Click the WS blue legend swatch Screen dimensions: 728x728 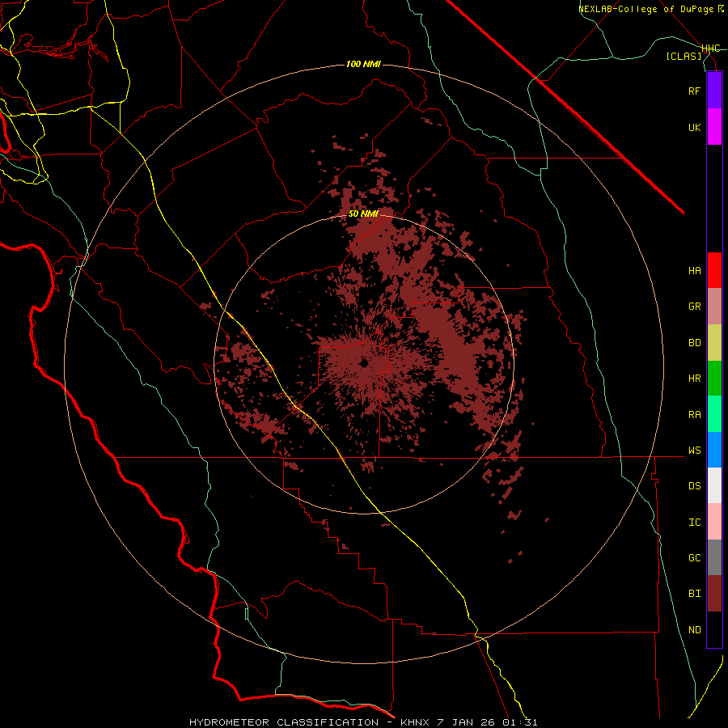tap(714, 450)
